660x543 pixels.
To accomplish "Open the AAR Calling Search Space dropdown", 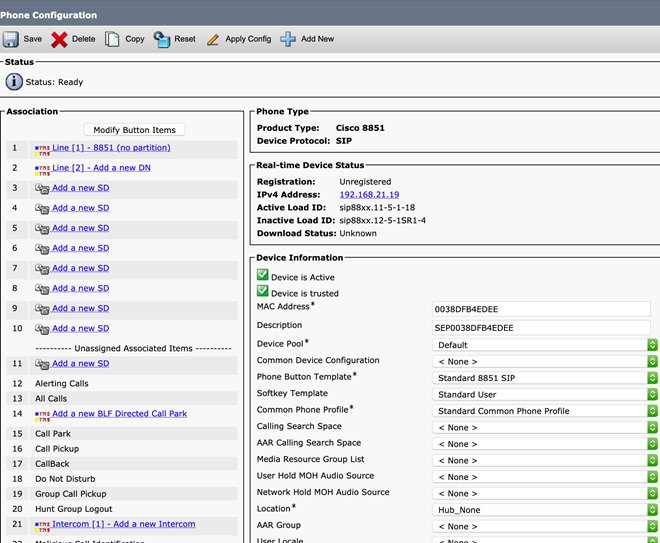I will click(545, 444).
